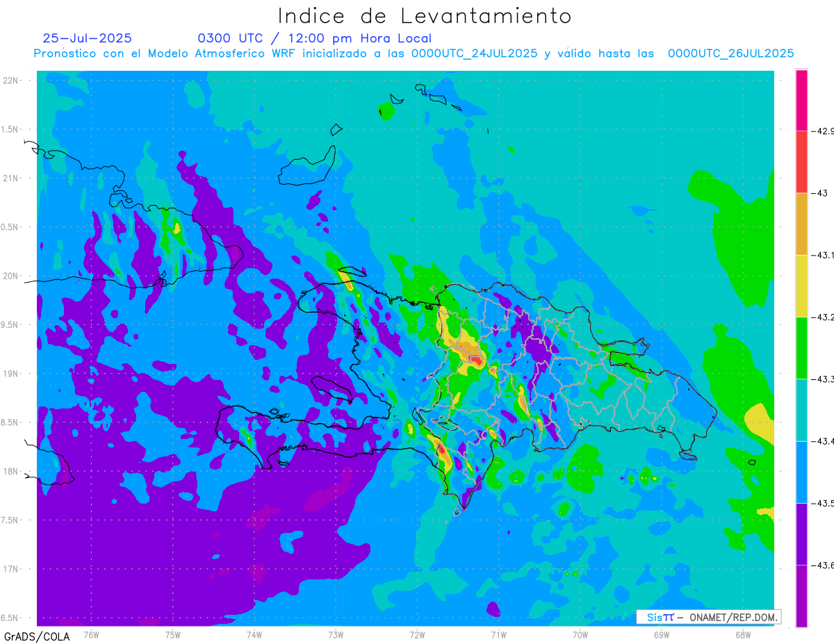This screenshot has width=834, height=644.
Task: Click the blue legend swatch below -43.4
Action: [x=801, y=472]
